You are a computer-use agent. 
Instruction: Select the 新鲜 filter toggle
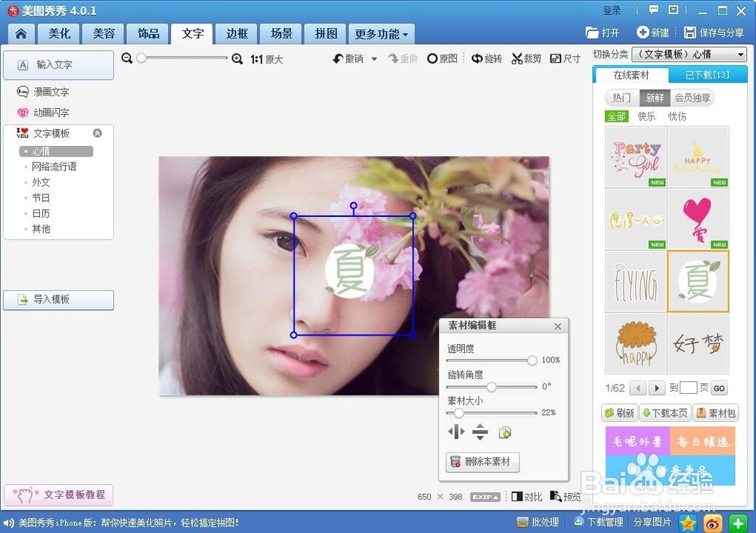click(x=655, y=98)
